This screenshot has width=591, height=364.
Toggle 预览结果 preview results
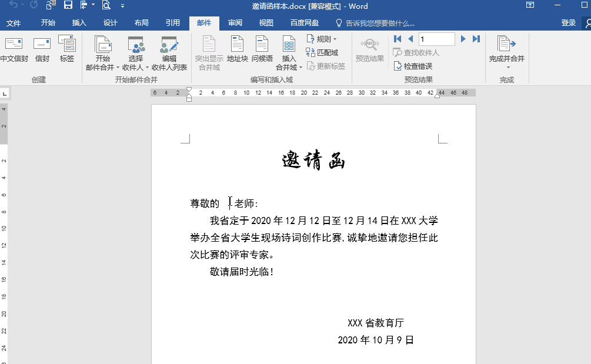(370, 49)
